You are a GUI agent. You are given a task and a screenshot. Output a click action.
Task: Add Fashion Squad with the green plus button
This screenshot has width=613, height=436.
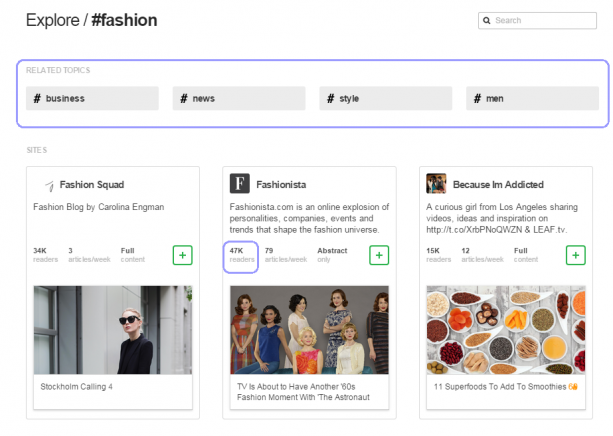click(x=183, y=255)
